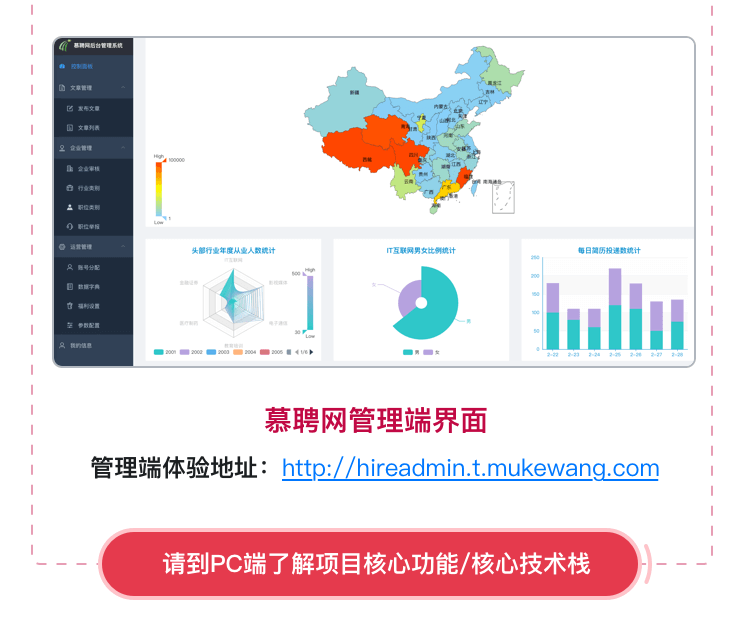Click the IT互联网男女比例统计 chart title
The image size is (750, 640).
pyautogui.click(x=421, y=250)
